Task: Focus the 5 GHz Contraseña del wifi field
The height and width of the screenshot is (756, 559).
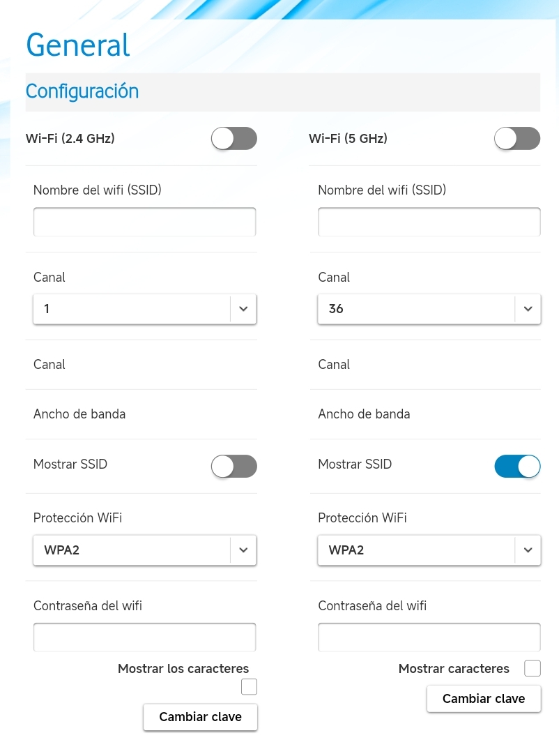Action: (429, 637)
